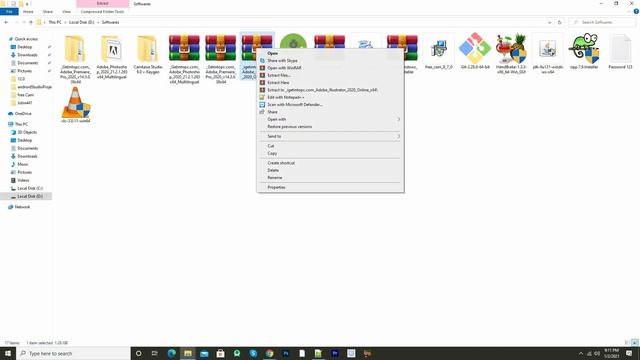Select the Adobe_Photoshop folder with Adobe logo
Image resolution: width=640 pixels, height=360 pixels.
(x=111, y=48)
